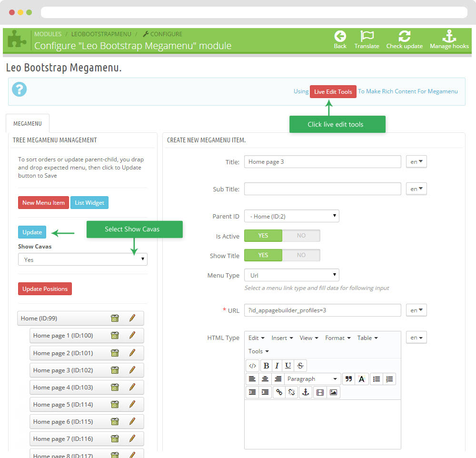Align editor text to the right
This screenshot has width=476, height=458.
point(278,379)
